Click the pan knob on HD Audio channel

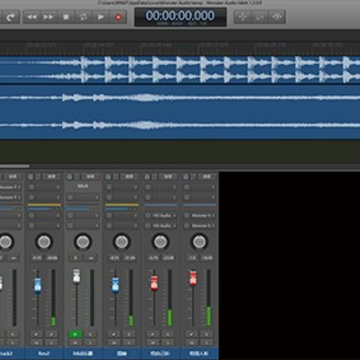160,242
